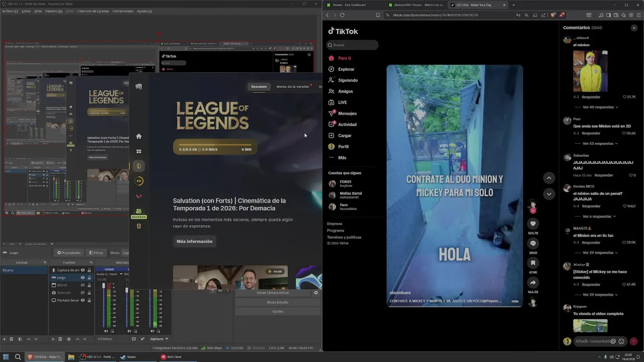Viewport: 644px width, 362px height.
Task: Expand Ver 29 respuestas under MAAXZS comment
Action: click(600, 253)
